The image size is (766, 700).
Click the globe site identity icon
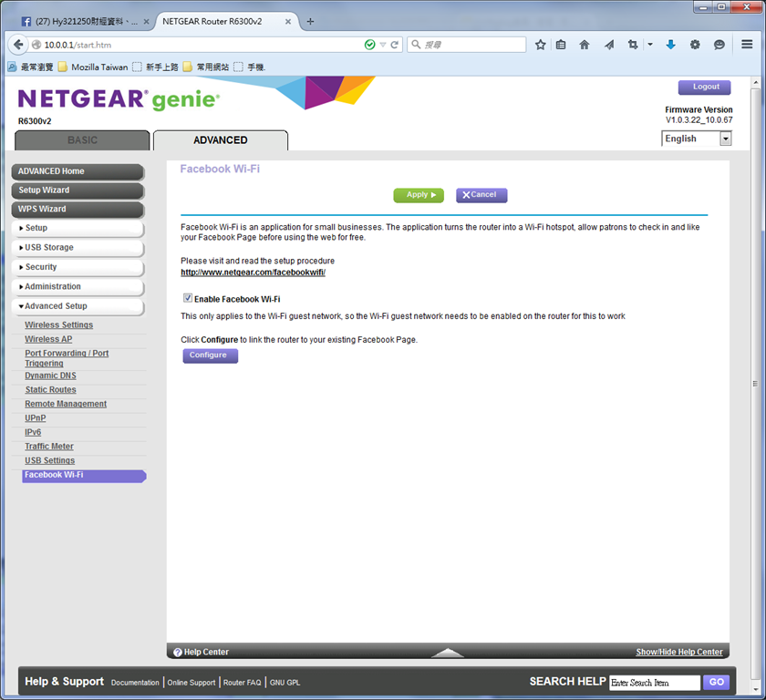(x=36, y=45)
